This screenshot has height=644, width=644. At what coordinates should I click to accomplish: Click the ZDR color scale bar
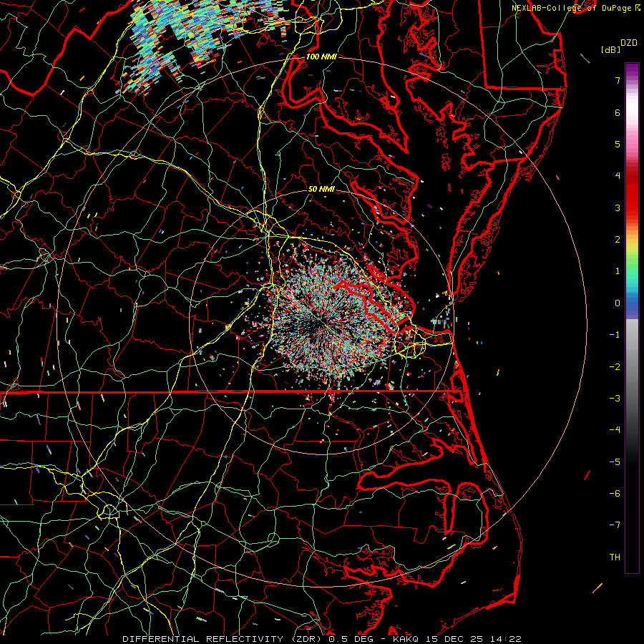(x=632, y=318)
